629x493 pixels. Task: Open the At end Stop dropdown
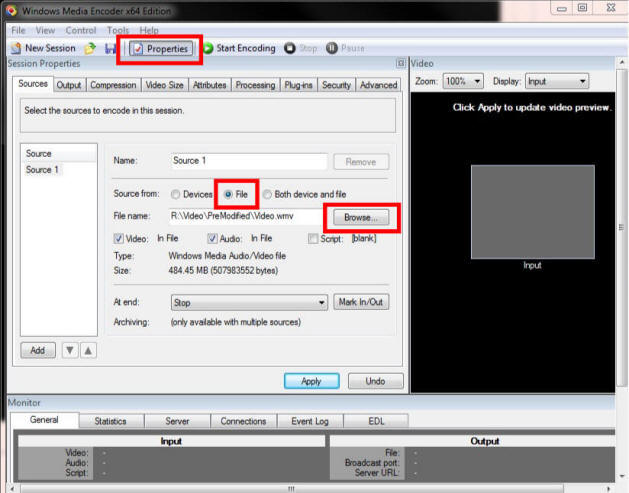tap(249, 302)
